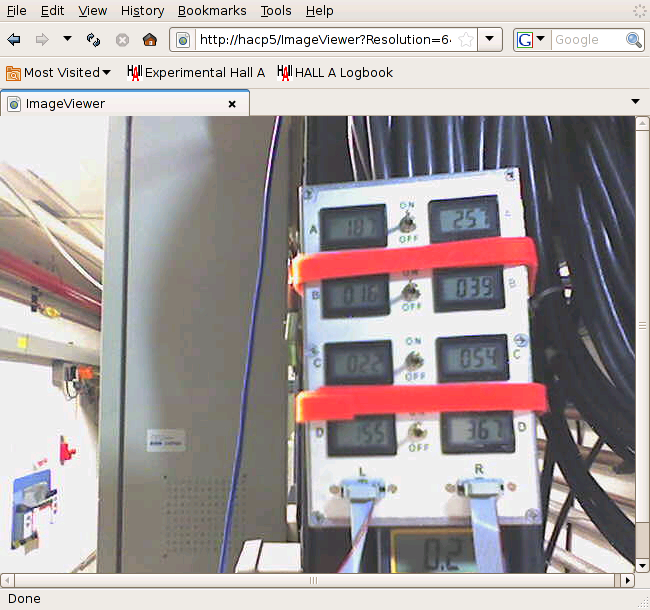650x610 pixels.
Task: Click the vertical scrollbar thumb
Action: (x=642, y=325)
